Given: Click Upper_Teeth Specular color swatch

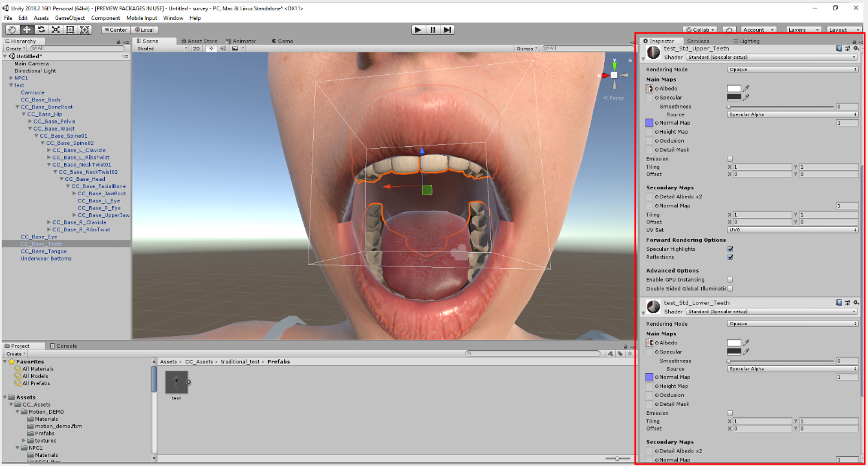Looking at the screenshot, I should tap(734, 98).
